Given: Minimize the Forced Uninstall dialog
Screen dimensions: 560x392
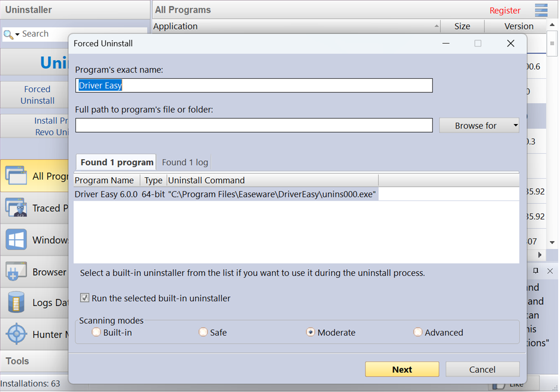Looking at the screenshot, I should (446, 44).
